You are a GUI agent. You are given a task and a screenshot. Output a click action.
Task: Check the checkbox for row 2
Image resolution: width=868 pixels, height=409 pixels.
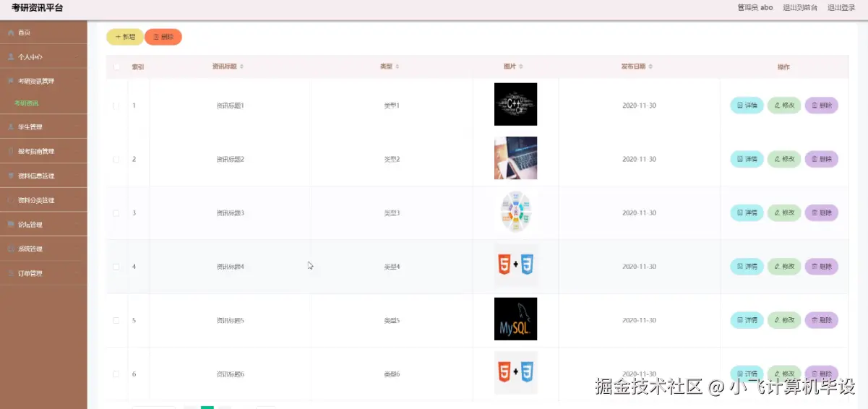tap(116, 159)
